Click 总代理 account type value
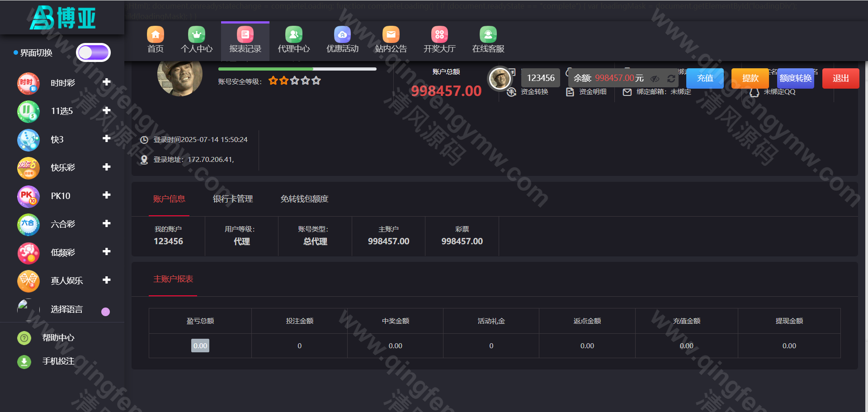868x412 pixels. pyautogui.click(x=315, y=242)
